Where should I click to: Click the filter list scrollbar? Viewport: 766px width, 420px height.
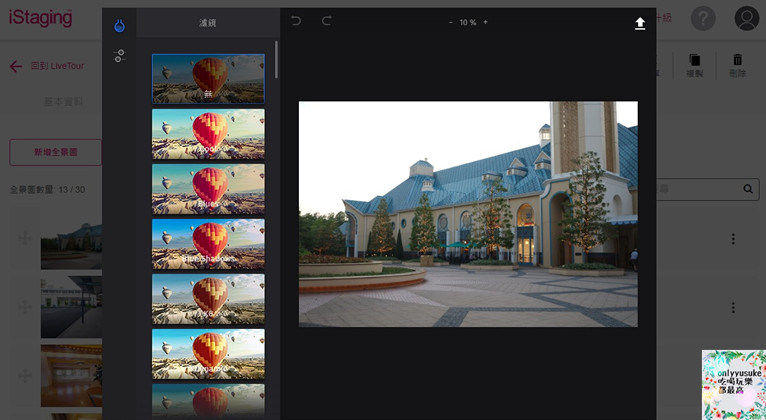coord(276,60)
